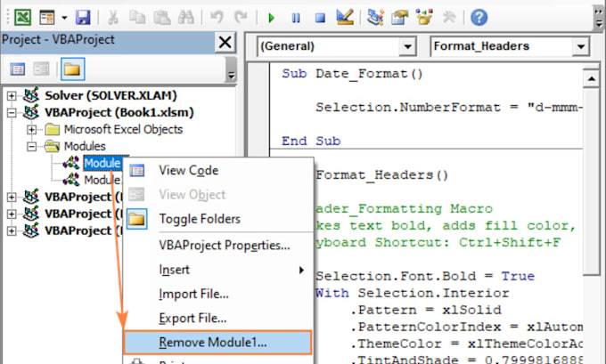Select the highlighted Module1 tree item
606x364 pixels.
coord(102,163)
